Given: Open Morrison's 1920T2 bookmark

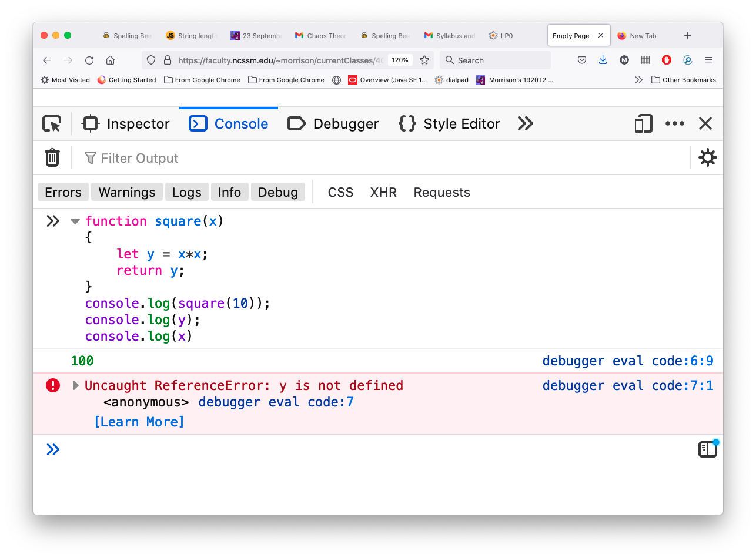Looking at the screenshot, I should (514, 80).
